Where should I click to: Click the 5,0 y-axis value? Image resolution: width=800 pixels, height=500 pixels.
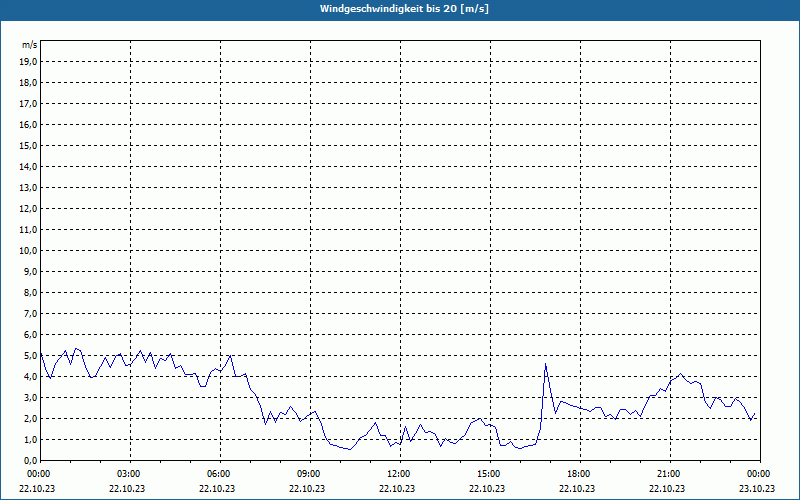(31, 356)
